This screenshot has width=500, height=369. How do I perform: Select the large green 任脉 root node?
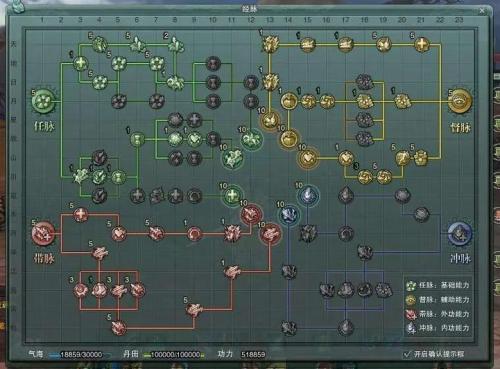pyautogui.click(x=44, y=101)
